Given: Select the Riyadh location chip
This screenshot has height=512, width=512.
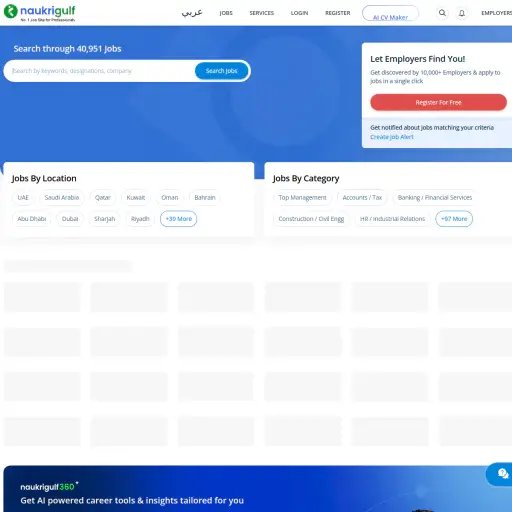Looking at the screenshot, I should coord(140,219).
